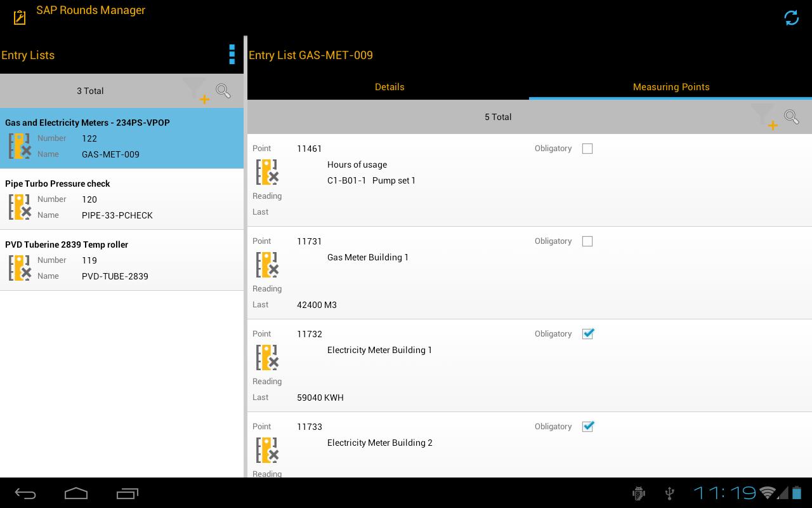Image resolution: width=812 pixels, height=508 pixels.
Task: Tap the Entry List GAS-MET-009 header
Action: click(x=311, y=55)
